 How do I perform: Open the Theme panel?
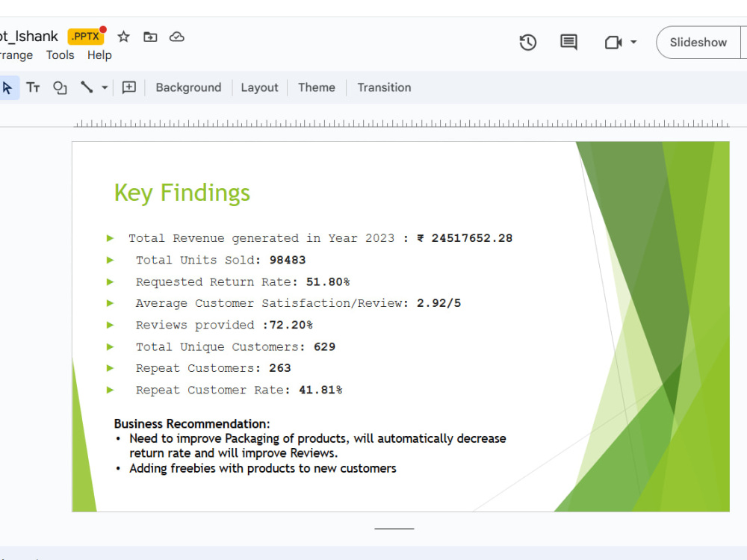(316, 87)
